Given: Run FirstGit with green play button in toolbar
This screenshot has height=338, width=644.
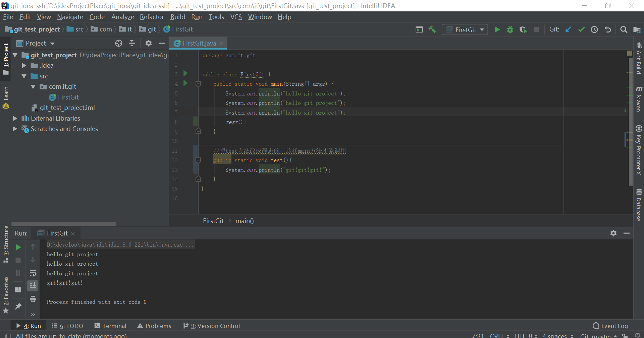Looking at the screenshot, I should tap(497, 29).
